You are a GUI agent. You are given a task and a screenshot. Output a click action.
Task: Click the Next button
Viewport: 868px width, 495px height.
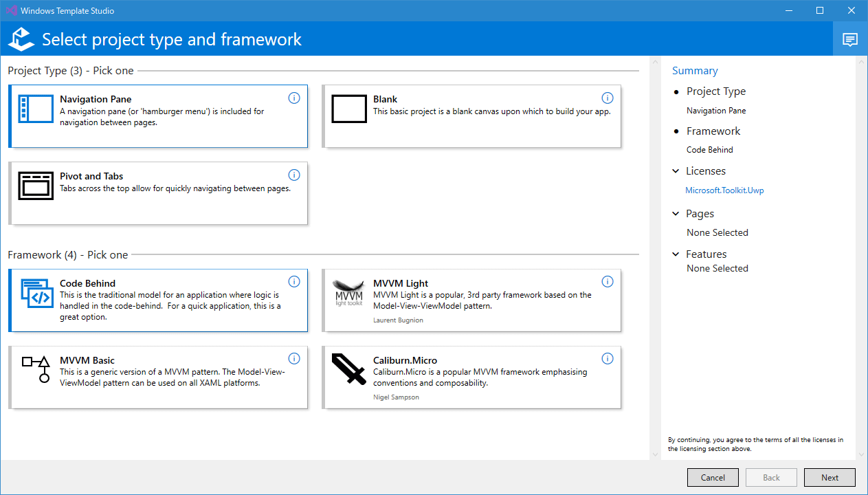coord(830,477)
